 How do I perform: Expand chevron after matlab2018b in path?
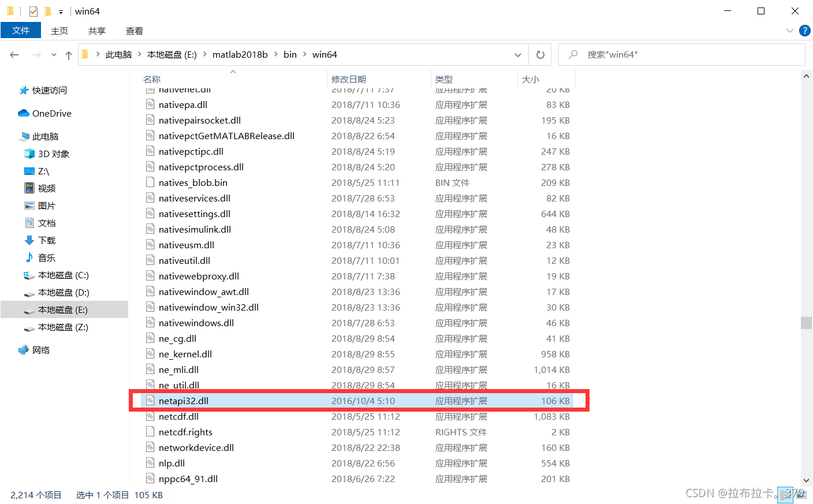[x=275, y=54]
